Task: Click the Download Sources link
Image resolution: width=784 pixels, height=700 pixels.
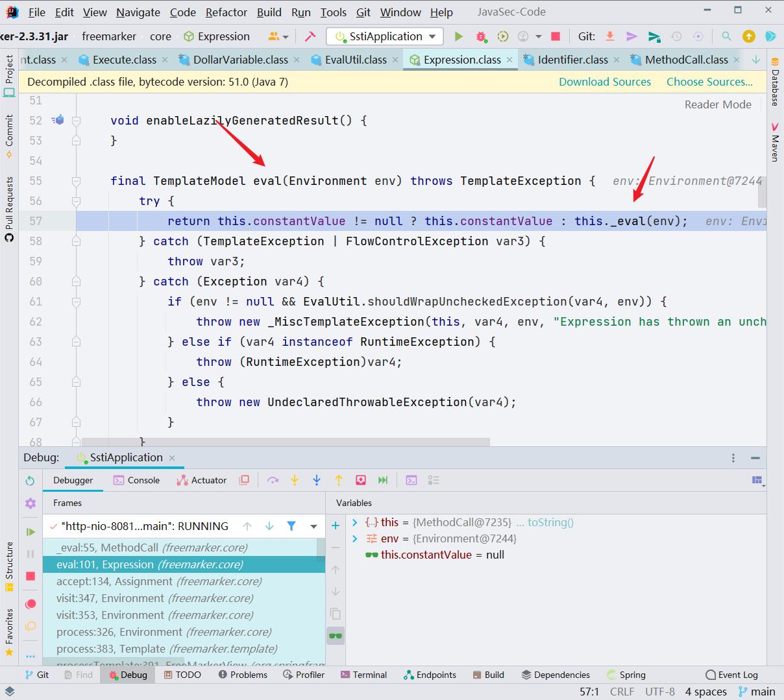Action: coord(604,82)
